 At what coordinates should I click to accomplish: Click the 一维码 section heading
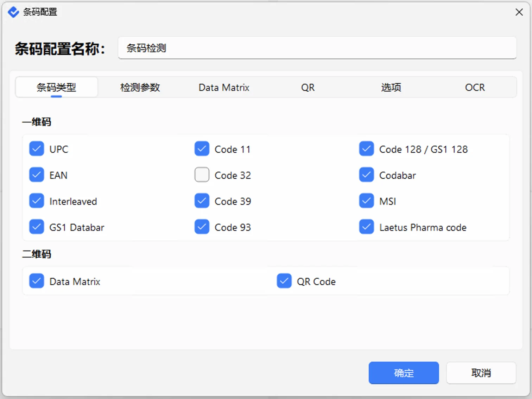[x=37, y=122]
